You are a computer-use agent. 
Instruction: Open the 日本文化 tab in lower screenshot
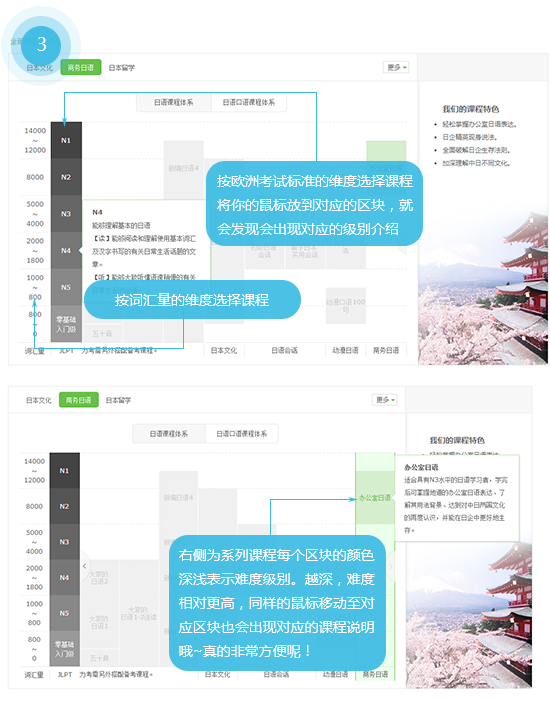[39, 400]
